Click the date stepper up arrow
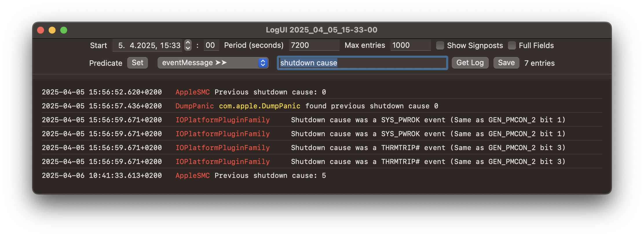644x237 pixels. click(x=188, y=42)
